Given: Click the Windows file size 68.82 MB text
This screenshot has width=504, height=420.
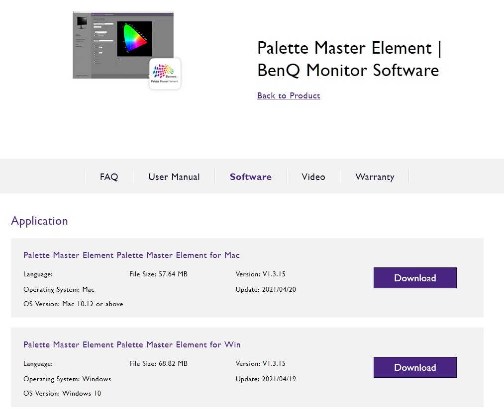Looking at the screenshot, I should click(158, 363).
